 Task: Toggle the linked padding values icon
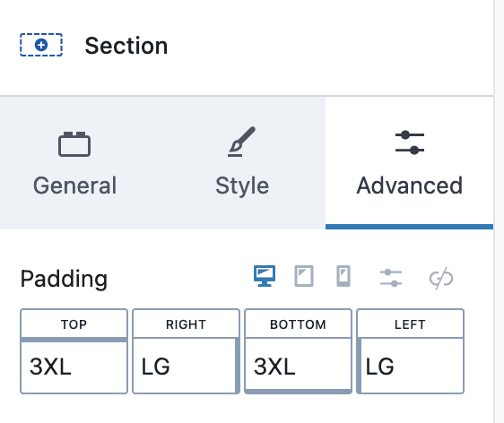pyautogui.click(x=441, y=278)
